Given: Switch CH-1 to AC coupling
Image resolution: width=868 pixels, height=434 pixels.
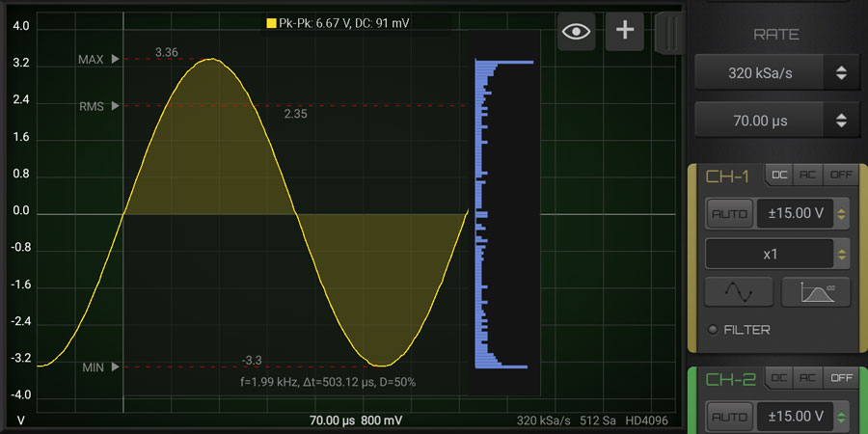Looking at the screenshot, I should tap(809, 176).
